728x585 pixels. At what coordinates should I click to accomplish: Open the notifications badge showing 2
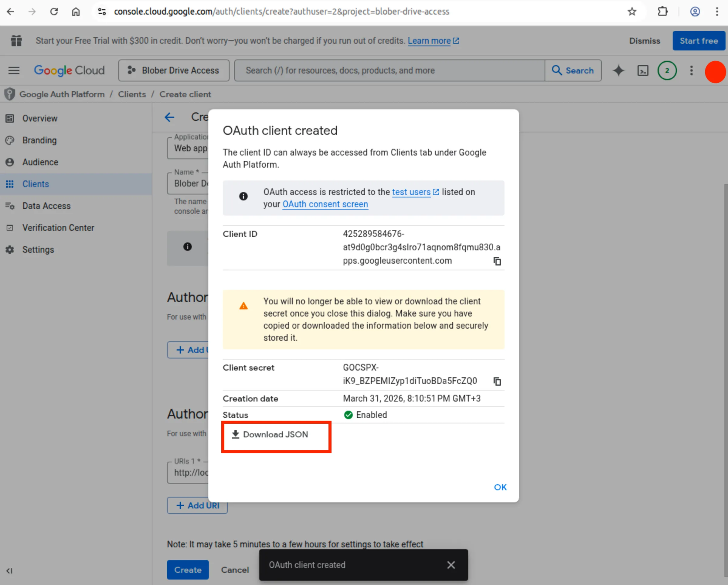pyautogui.click(x=667, y=70)
